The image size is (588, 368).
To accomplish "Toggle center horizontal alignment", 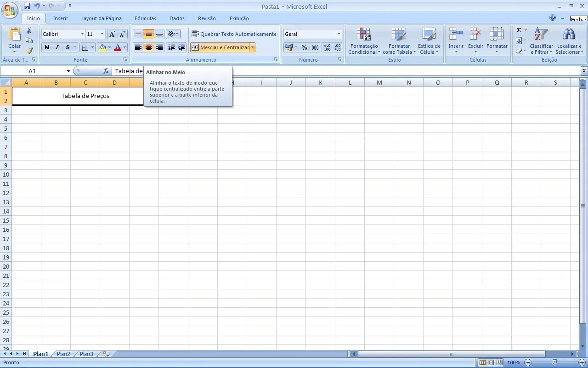I will click(148, 47).
